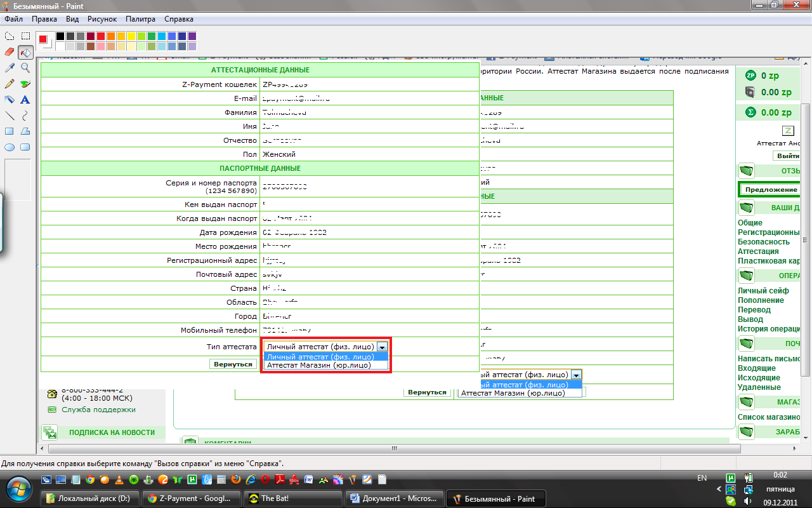This screenshot has height=508, width=812.
Task: Choose the Airbrush spray tool
Action: tap(10, 99)
